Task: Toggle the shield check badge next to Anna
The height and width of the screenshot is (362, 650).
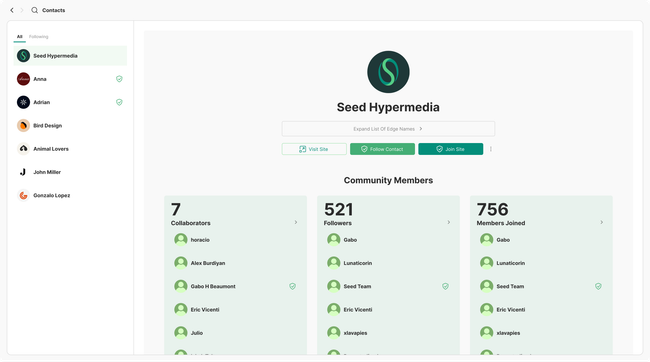Action: click(119, 79)
